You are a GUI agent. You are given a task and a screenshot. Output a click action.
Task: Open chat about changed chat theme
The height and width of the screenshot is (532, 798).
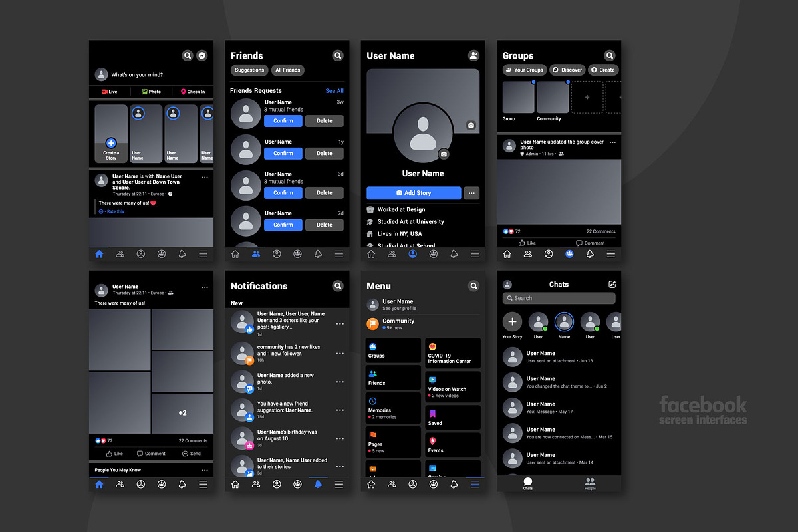(559, 382)
